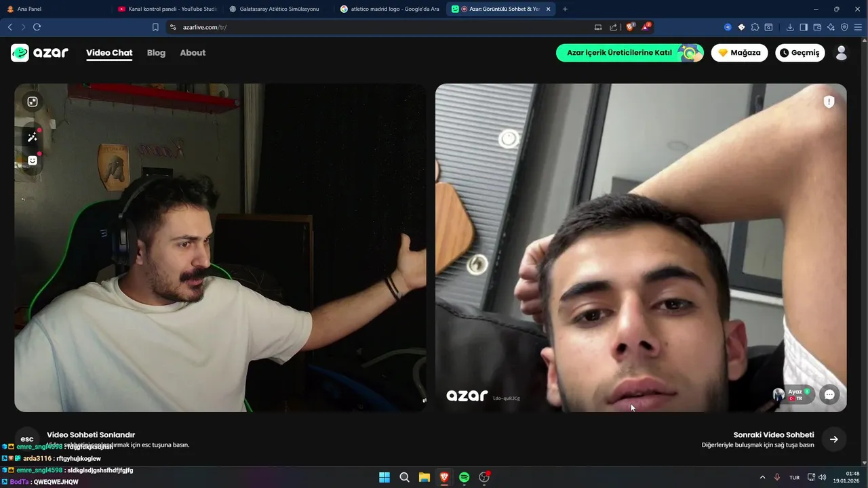
Task: Open the Video Chat tab
Action: pos(109,53)
